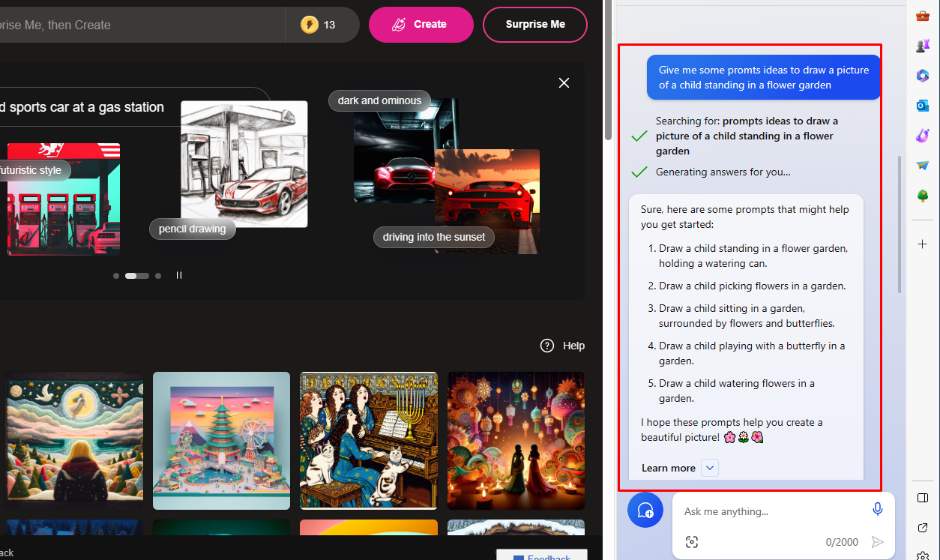Click prompt 2 'Draw a child picking flowers'

click(752, 286)
